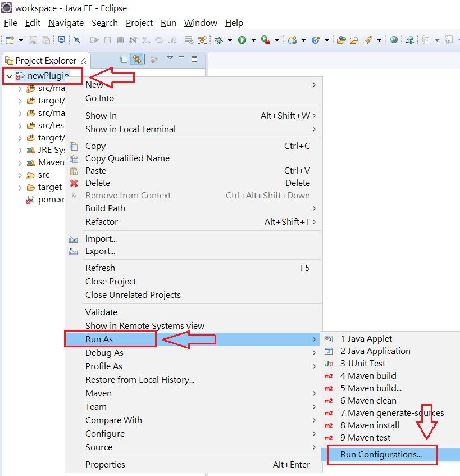Click the External Tools run icon
The height and width of the screenshot is (476, 460).
tap(266, 40)
